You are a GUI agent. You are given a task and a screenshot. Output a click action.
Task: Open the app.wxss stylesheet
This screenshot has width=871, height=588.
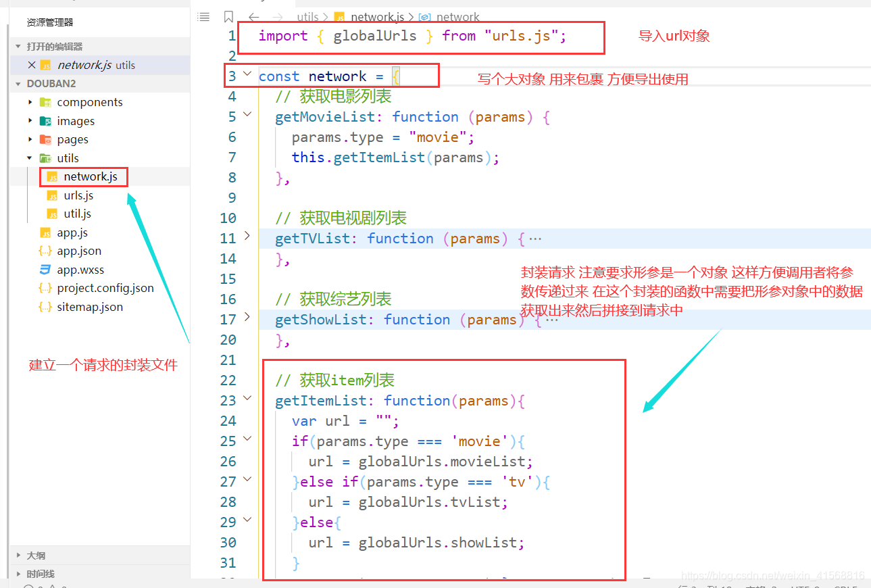pyautogui.click(x=80, y=269)
